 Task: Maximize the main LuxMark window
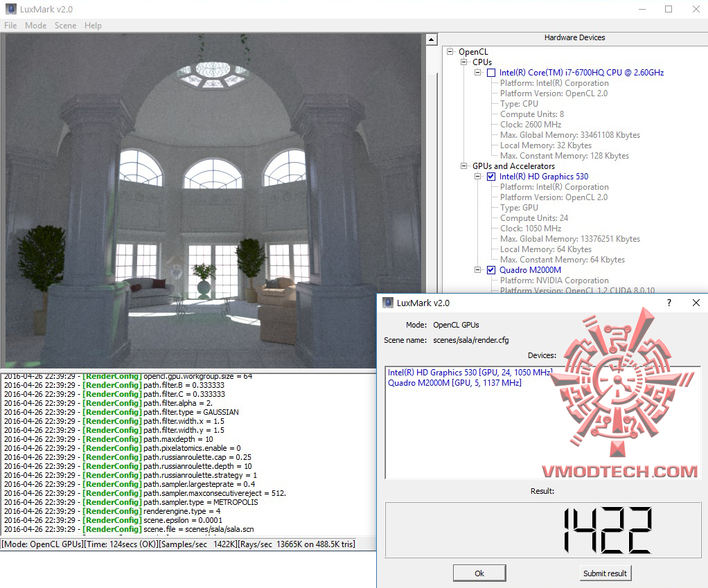coord(669,9)
